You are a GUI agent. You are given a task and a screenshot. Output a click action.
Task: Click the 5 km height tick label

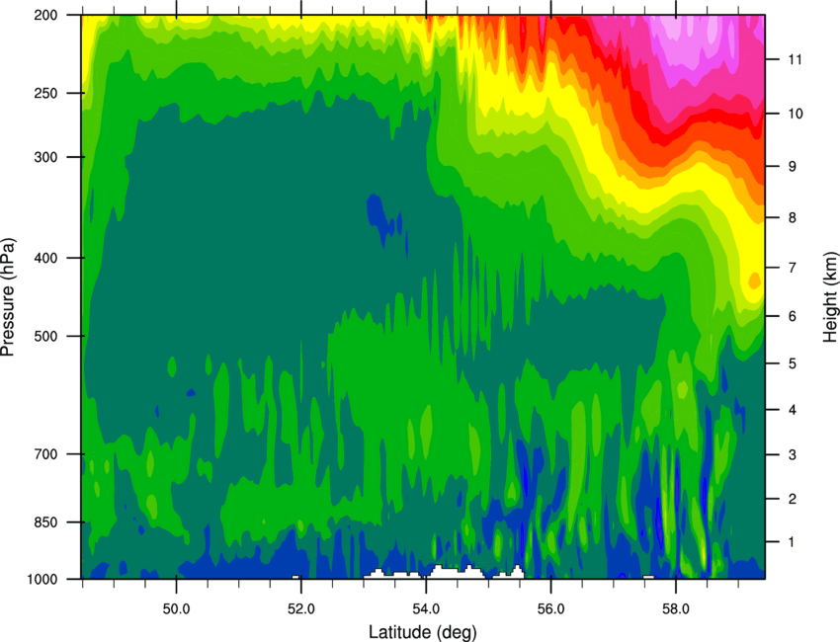(x=793, y=363)
